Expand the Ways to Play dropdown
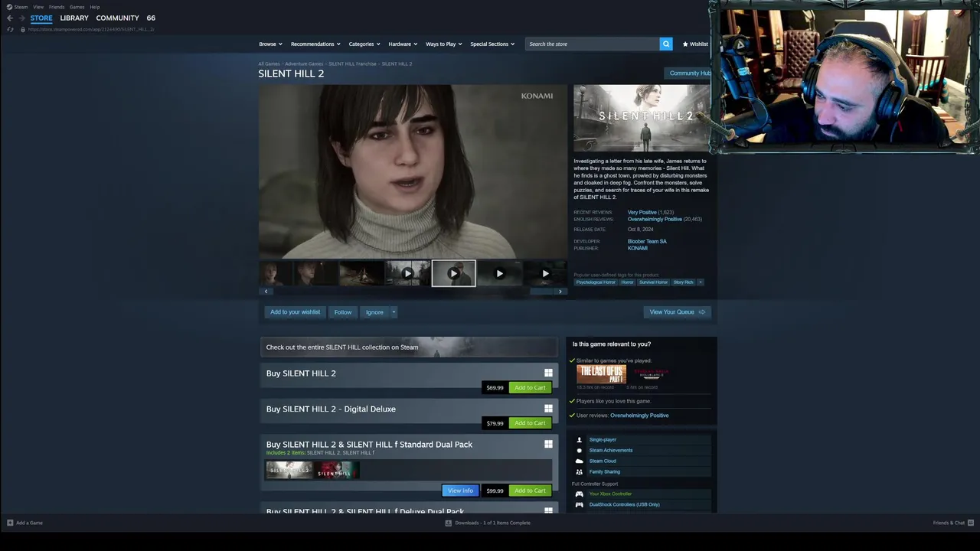The image size is (980, 551). click(x=444, y=44)
